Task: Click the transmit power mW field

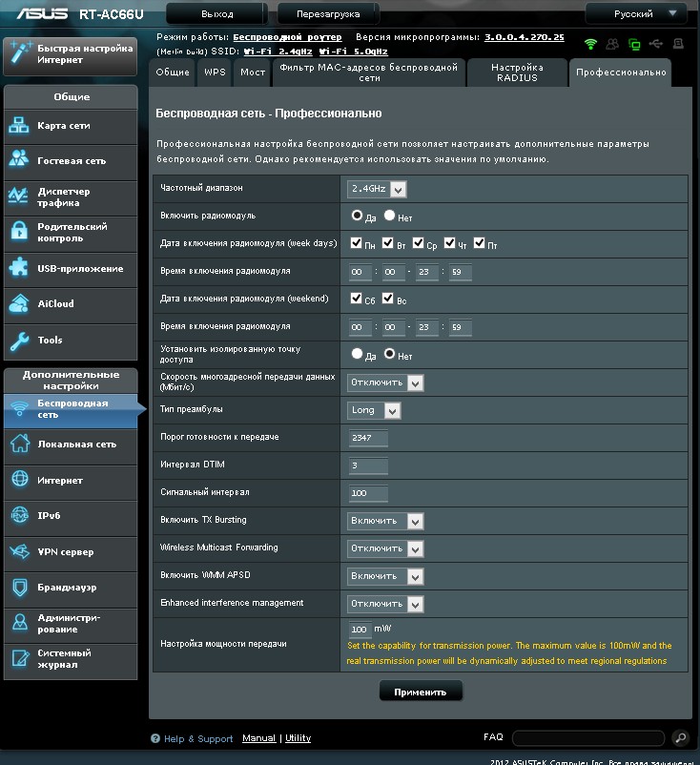Action: coord(360,629)
